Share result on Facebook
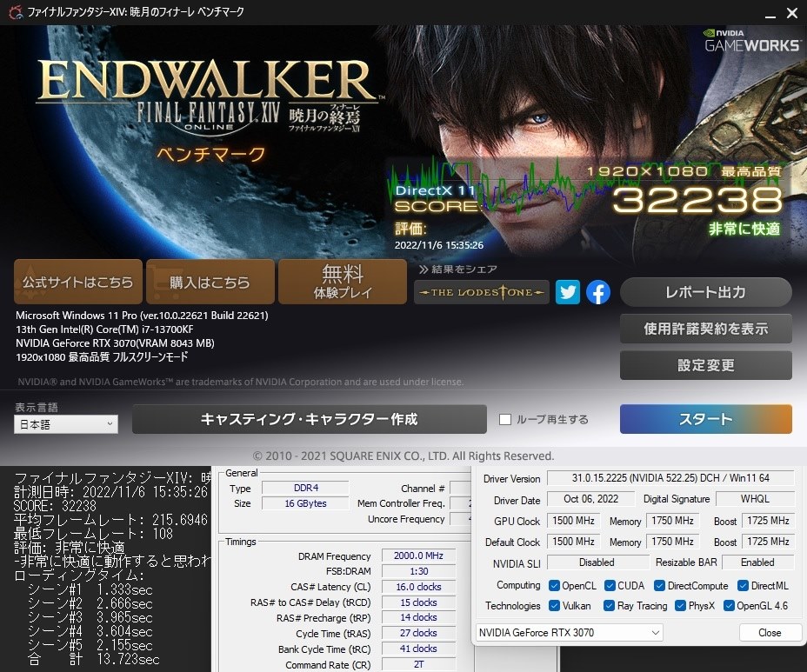 pos(598,292)
